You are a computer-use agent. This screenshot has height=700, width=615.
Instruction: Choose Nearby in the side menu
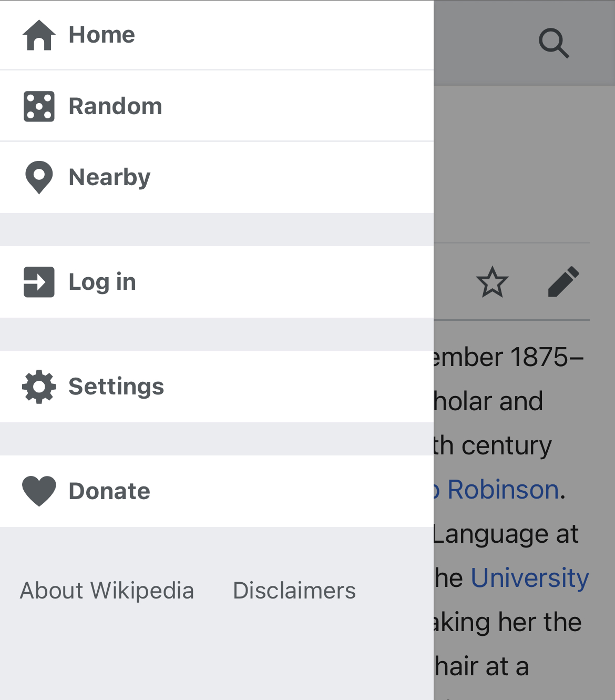point(109,177)
